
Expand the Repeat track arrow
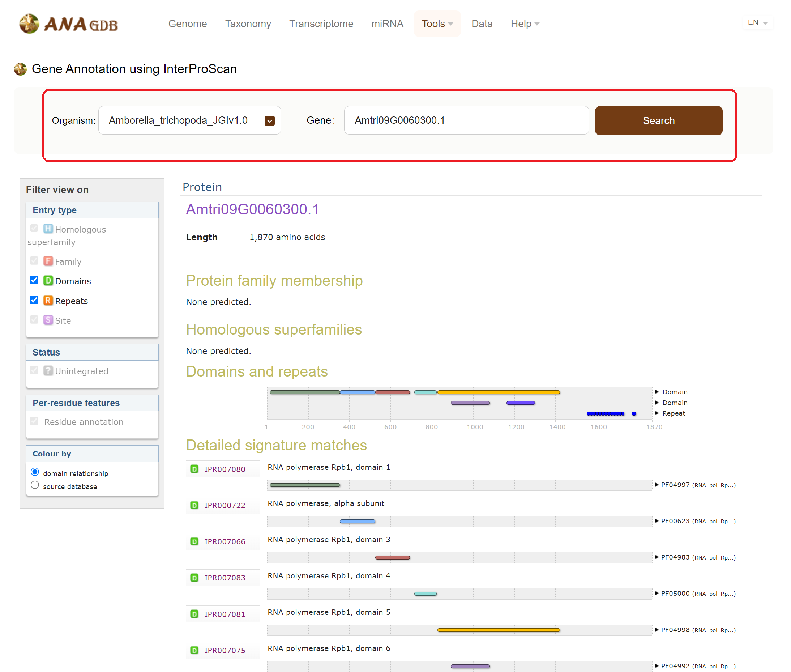[657, 413]
